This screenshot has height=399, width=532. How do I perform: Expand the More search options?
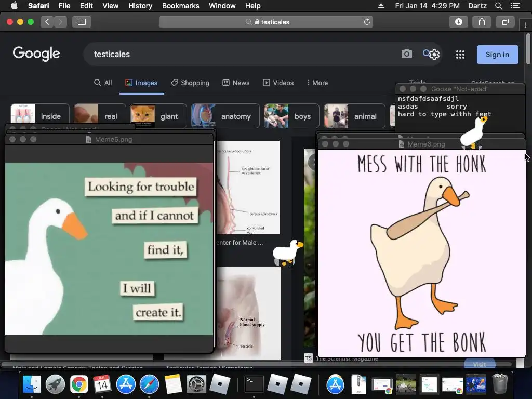tap(317, 83)
